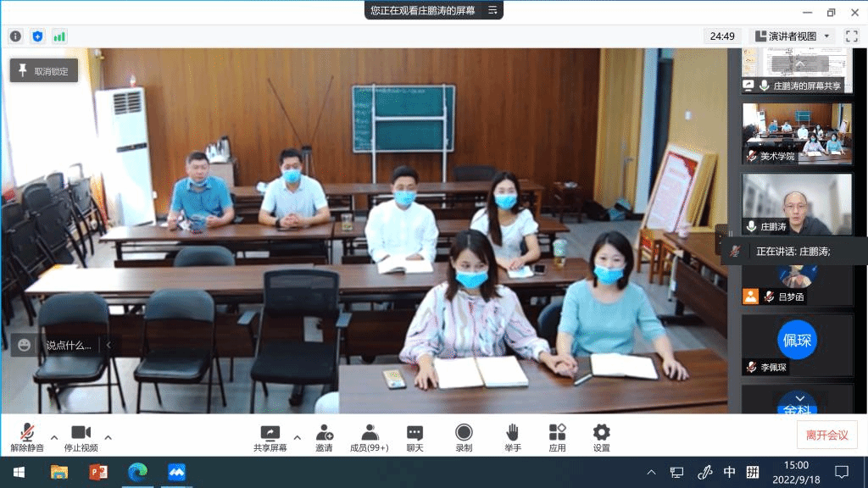
Task: Expand audio options arrow beside 解除静音
Action: (x=54, y=438)
